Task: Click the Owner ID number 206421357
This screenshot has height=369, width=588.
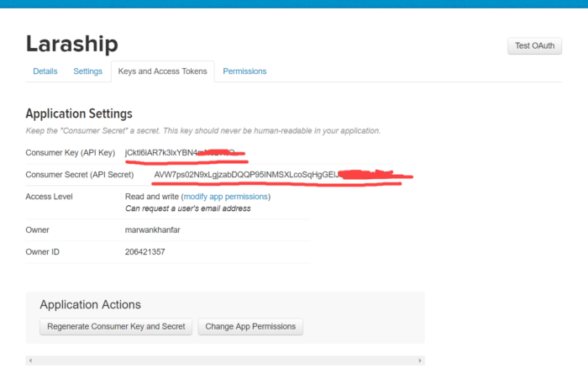Action: (144, 252)
